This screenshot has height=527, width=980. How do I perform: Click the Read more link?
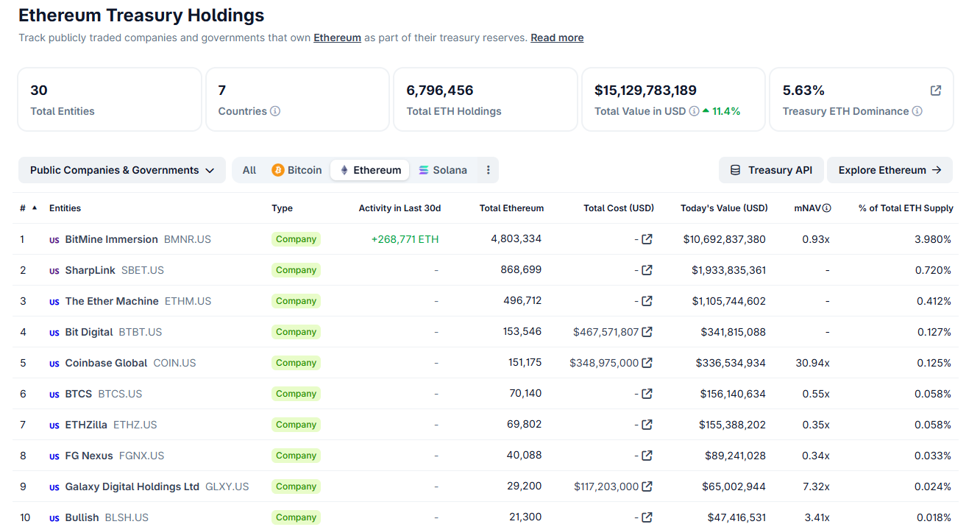coord(557,38)
